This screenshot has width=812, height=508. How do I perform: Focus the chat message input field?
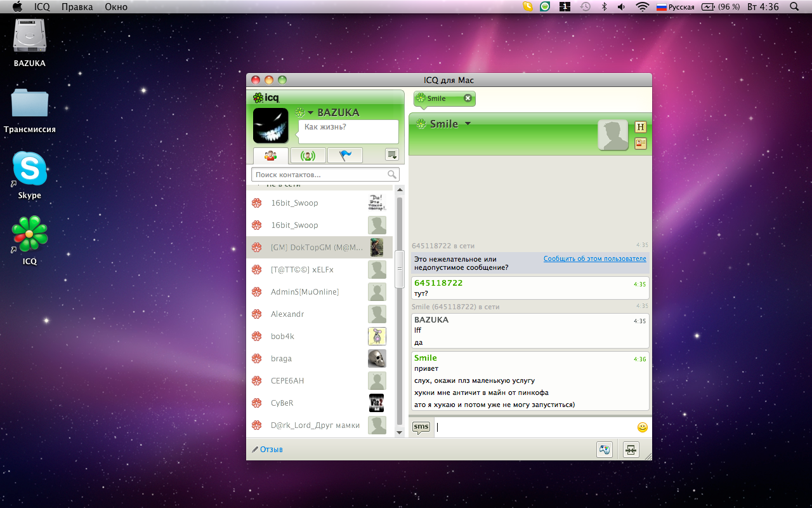[x=534, y=427]
